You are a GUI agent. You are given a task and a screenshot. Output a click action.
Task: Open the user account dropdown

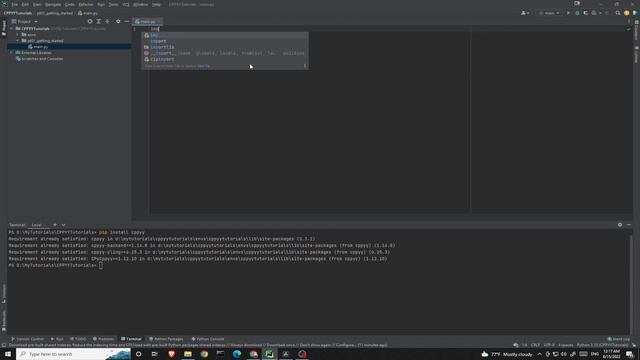click(525, 13)
